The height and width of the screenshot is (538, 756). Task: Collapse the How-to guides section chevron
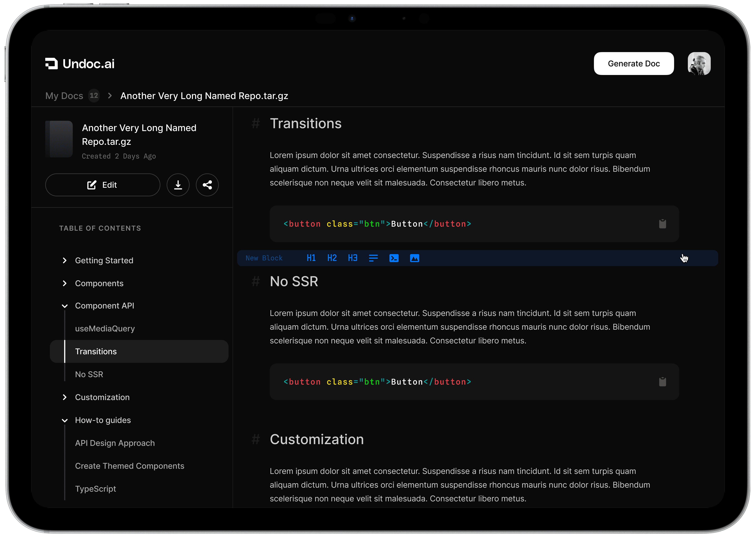click(x=65, y=420)
